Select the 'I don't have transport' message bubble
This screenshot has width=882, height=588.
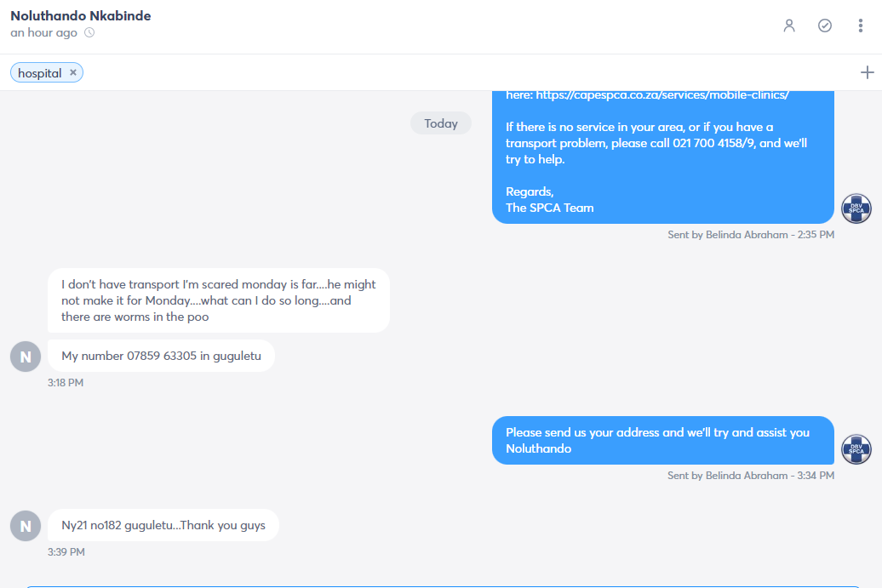point(218,300)
